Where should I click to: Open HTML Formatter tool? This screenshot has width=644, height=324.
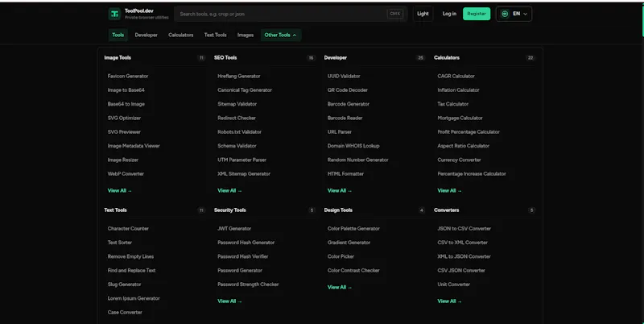pos(345,174)
